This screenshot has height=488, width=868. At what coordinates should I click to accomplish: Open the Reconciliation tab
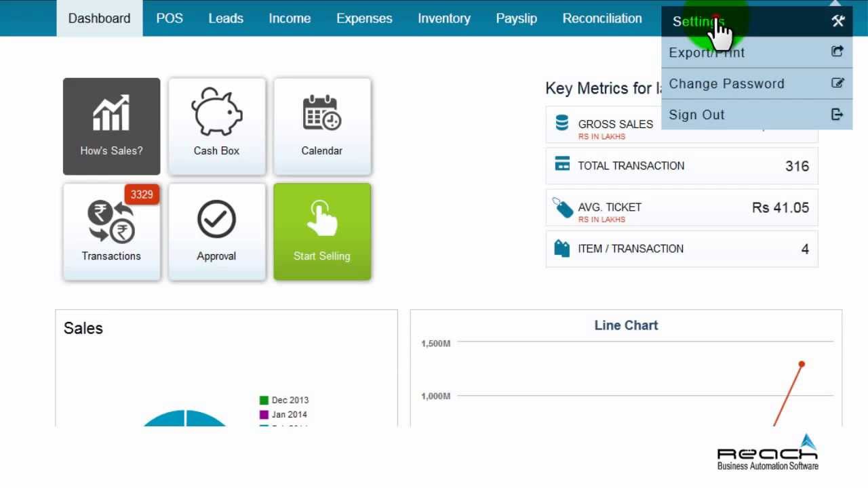(602, 18)
